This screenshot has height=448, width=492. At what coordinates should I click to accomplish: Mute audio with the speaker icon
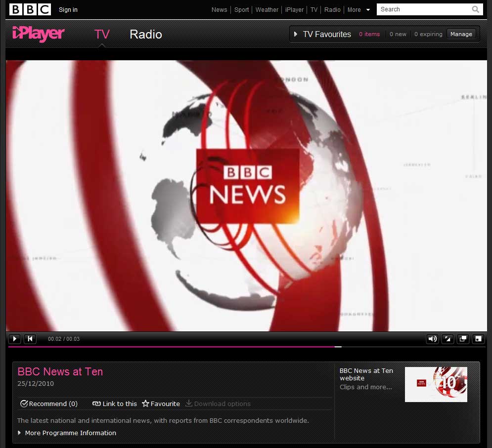tap(432, 338)
